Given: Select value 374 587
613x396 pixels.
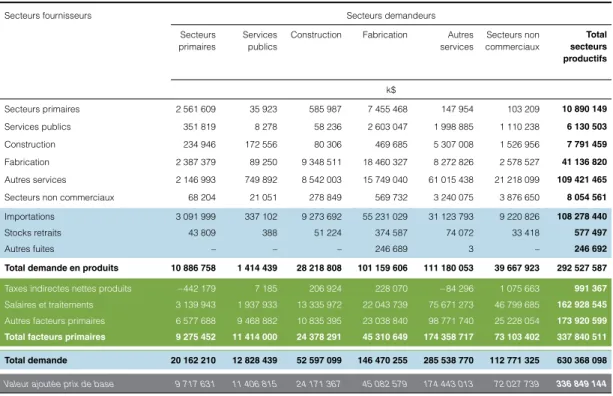Looking at the screenshot, I should coord(391,233).
